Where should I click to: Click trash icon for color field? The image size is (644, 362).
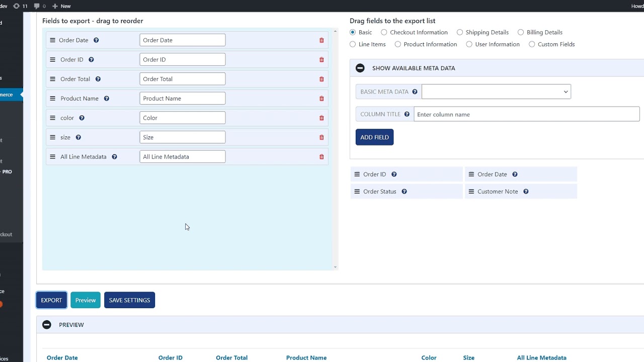321,118
